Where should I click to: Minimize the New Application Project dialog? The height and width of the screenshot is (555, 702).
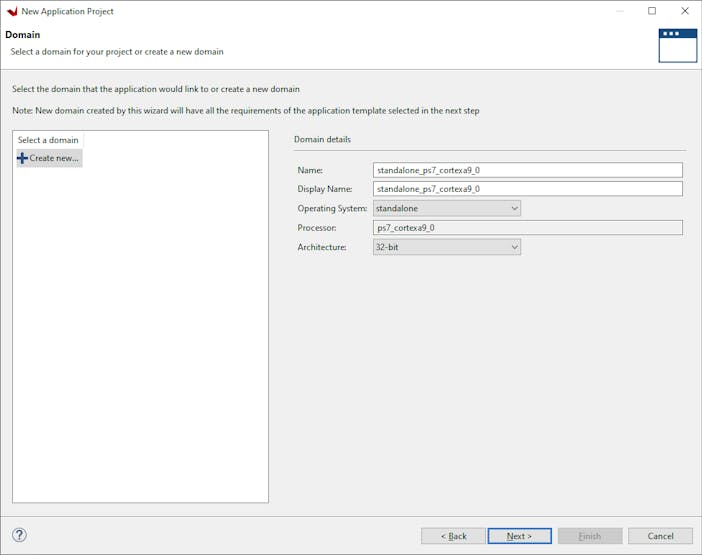(618, 11)
